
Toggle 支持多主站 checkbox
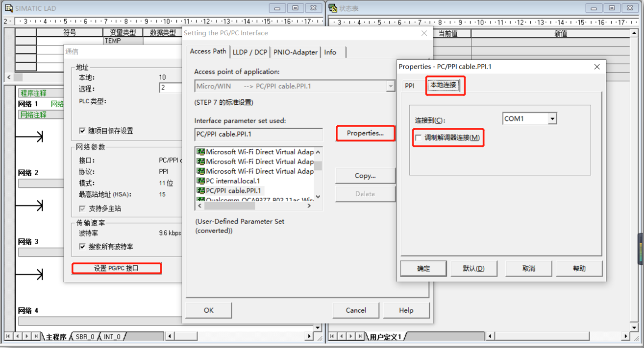pyautogui.click(x=82, y=209)
